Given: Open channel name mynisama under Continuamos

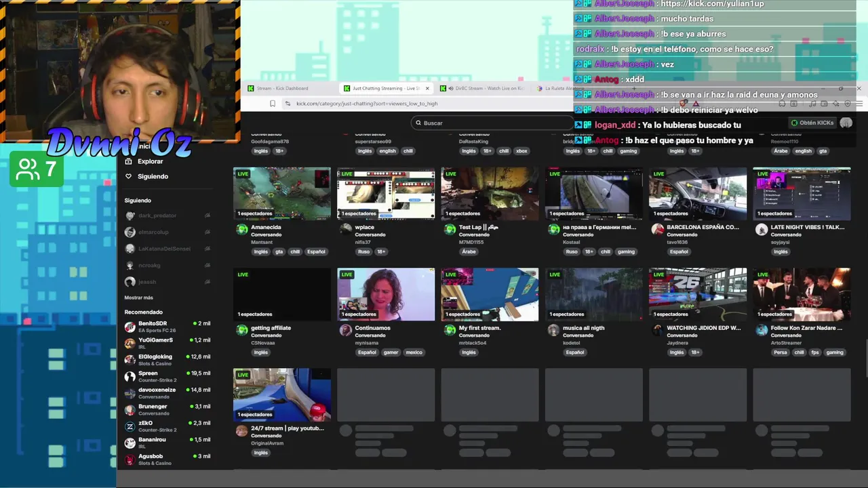Looking at the screenshot, I should [367, 343].
